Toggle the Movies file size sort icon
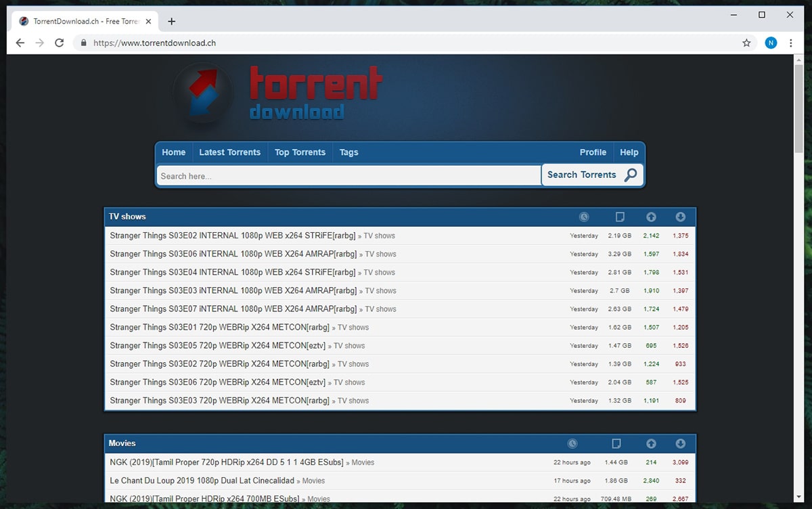812x509 pixels. (616, 443)
